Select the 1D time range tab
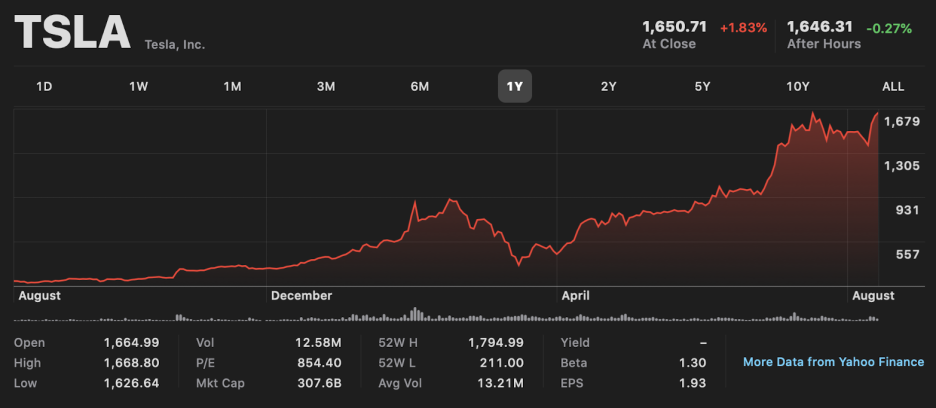 [x=44, y=87]
